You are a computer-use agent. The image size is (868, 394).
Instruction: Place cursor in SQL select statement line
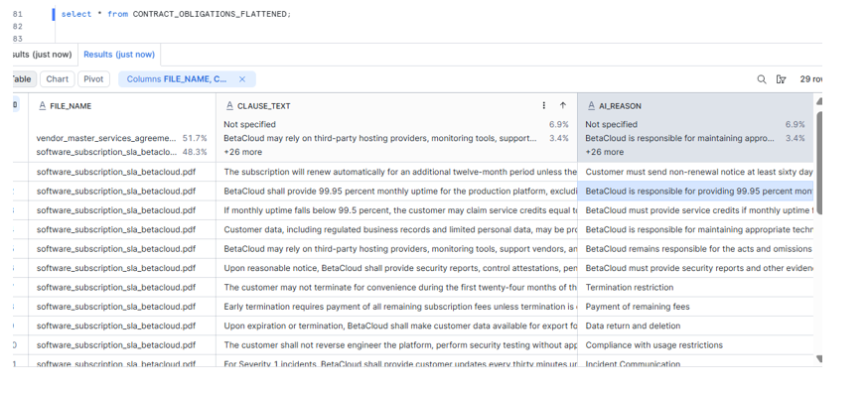176,14
